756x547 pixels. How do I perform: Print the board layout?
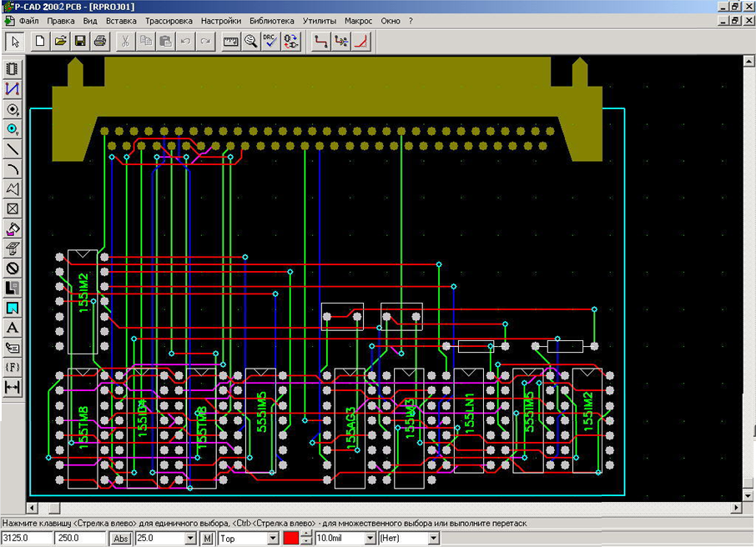100,42
